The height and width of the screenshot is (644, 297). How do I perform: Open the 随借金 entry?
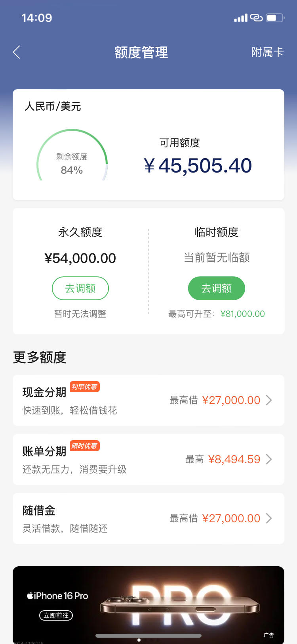148,518
